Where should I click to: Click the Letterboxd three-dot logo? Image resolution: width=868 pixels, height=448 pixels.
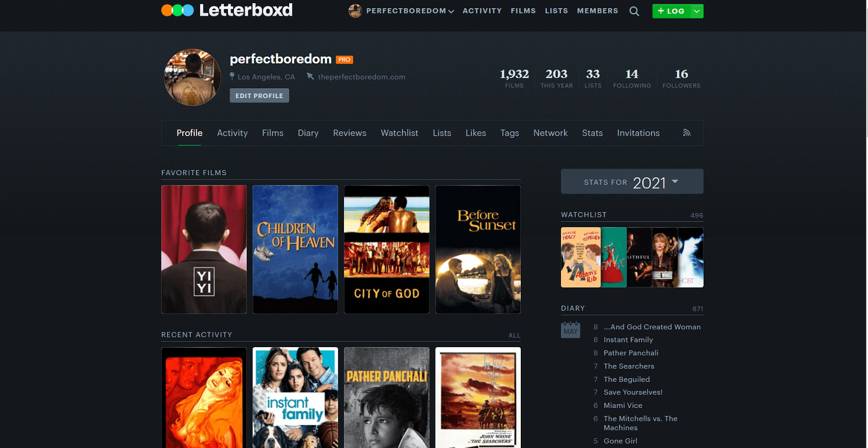coord(177,10)
